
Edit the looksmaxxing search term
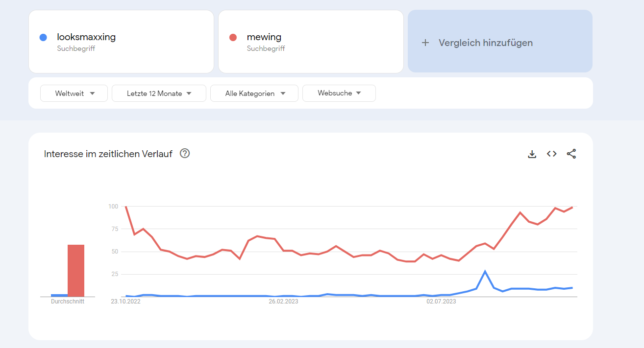[x=86, y=37]
